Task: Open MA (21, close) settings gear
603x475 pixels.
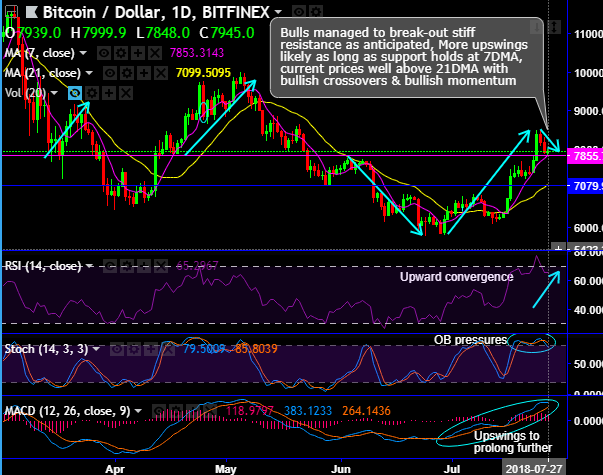Action: (127, 73)
